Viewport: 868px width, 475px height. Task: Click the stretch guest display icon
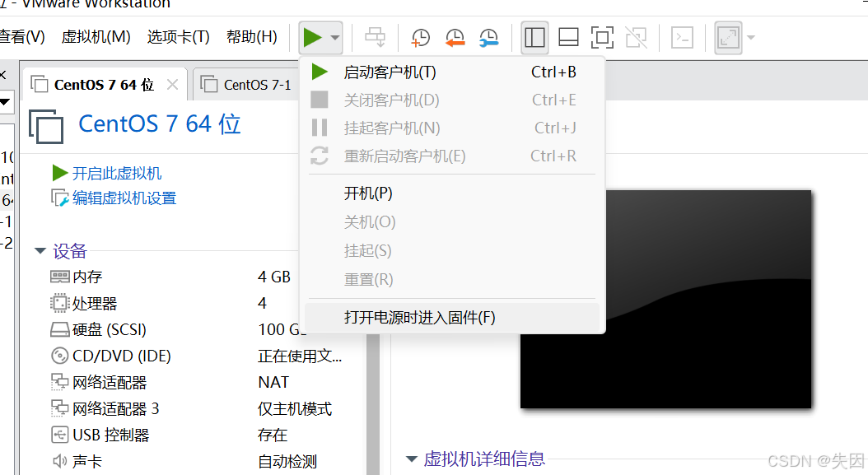click(x=728, y=38)
